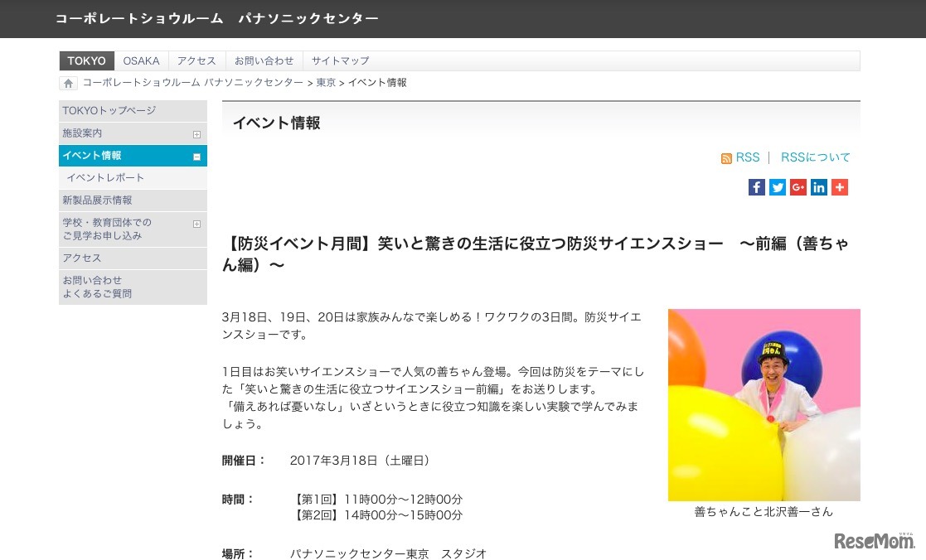The height and width of the screenshot is (560, 926).
Task: Select the TOKYO tab
Action: pos(86,60)
